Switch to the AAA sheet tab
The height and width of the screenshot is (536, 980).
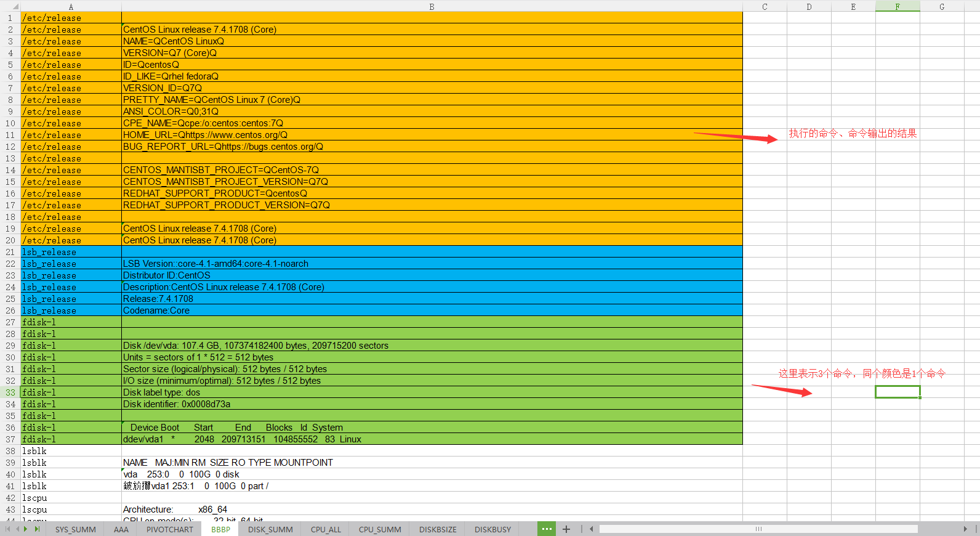(121, 529)
